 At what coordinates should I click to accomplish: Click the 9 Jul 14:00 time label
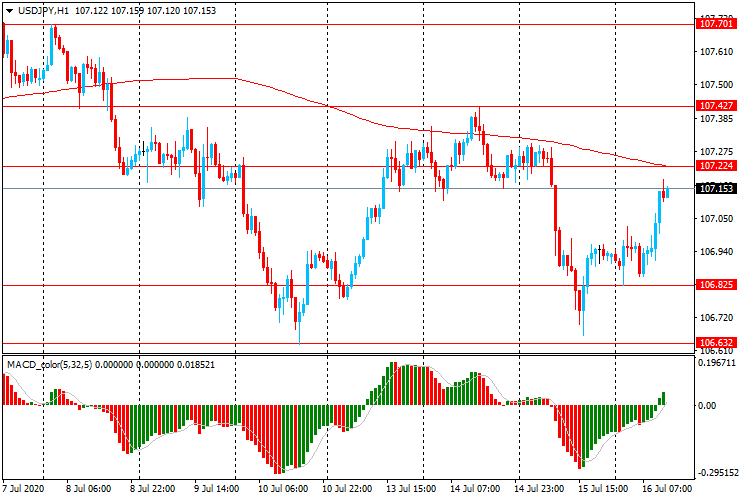coord(216,488)
